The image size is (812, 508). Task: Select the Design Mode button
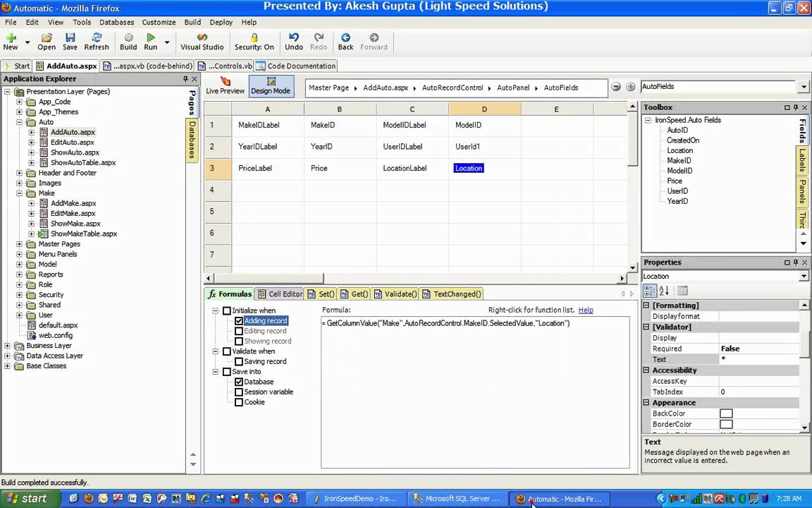[x=271, y=86]
